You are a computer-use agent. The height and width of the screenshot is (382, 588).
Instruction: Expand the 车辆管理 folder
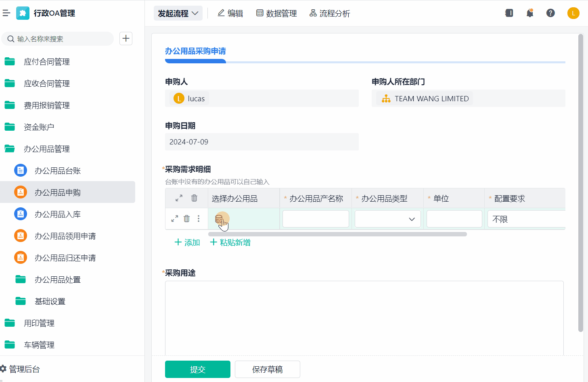[39, 345]
